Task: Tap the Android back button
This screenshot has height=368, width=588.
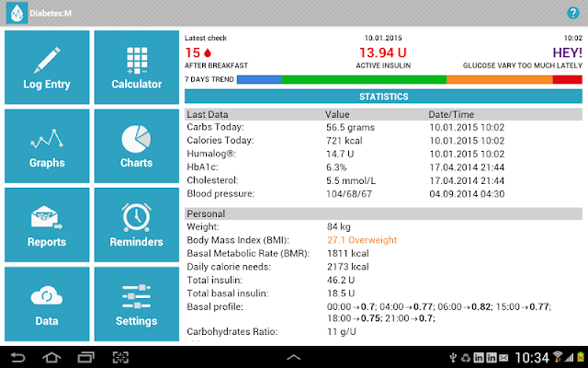Action: tap(17, 357)
